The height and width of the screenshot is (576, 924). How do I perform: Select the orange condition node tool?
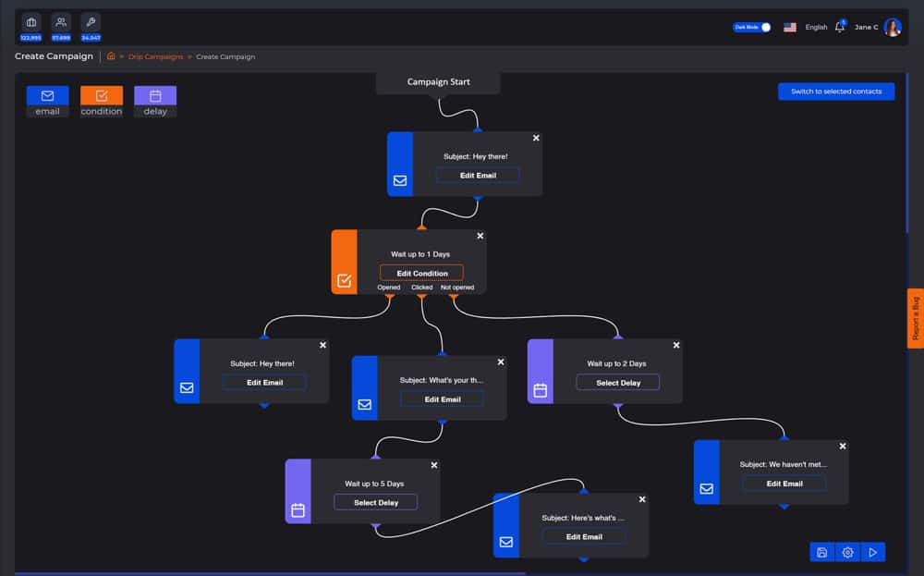coord(101,95)
